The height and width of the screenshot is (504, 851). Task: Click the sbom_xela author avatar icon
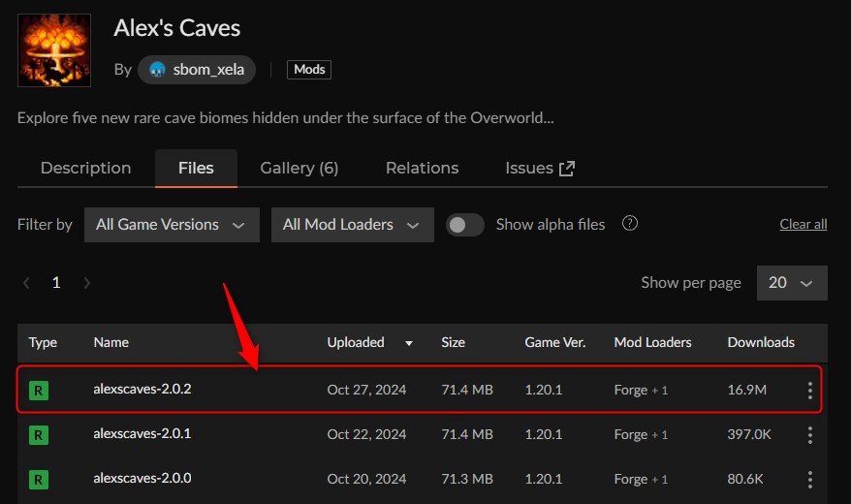[158, 70]
